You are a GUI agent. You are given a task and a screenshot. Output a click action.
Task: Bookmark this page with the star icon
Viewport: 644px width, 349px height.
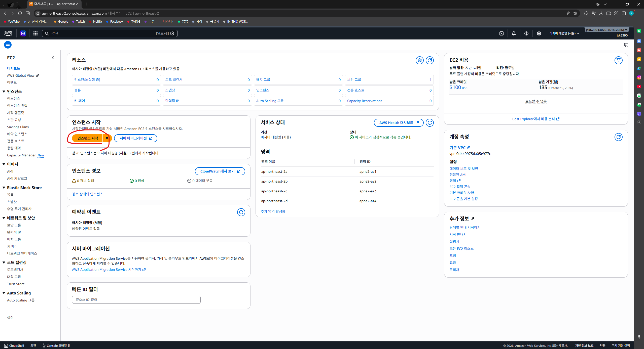coord(575,13)
